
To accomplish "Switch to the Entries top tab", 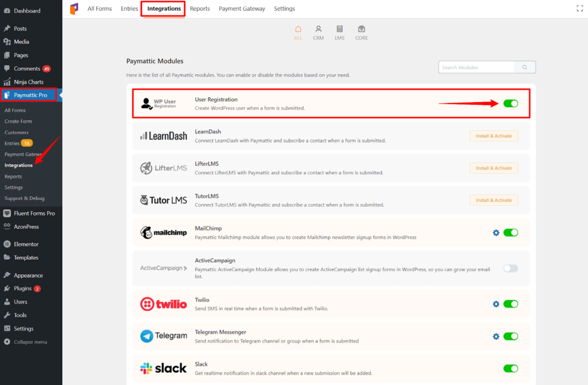I will tap(129, 9).
